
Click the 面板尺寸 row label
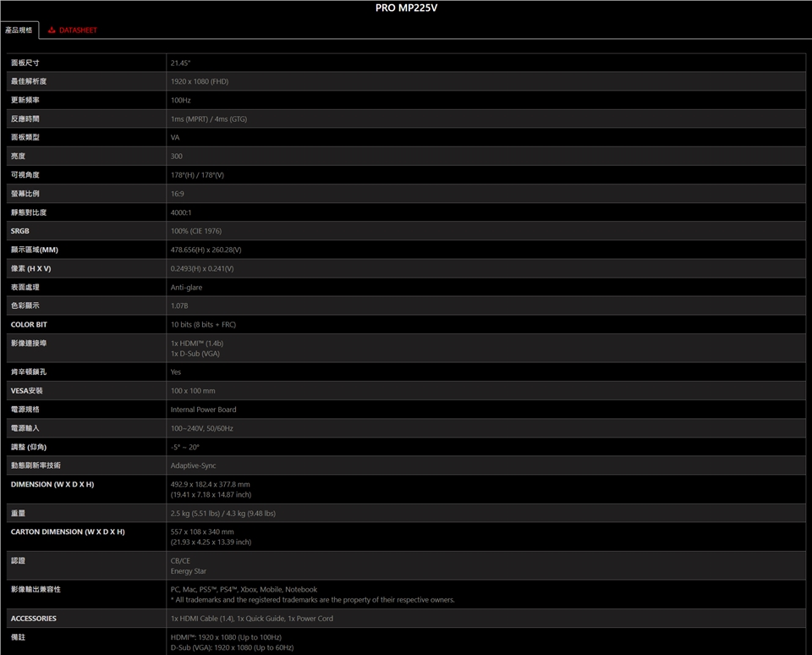[25, 63]
